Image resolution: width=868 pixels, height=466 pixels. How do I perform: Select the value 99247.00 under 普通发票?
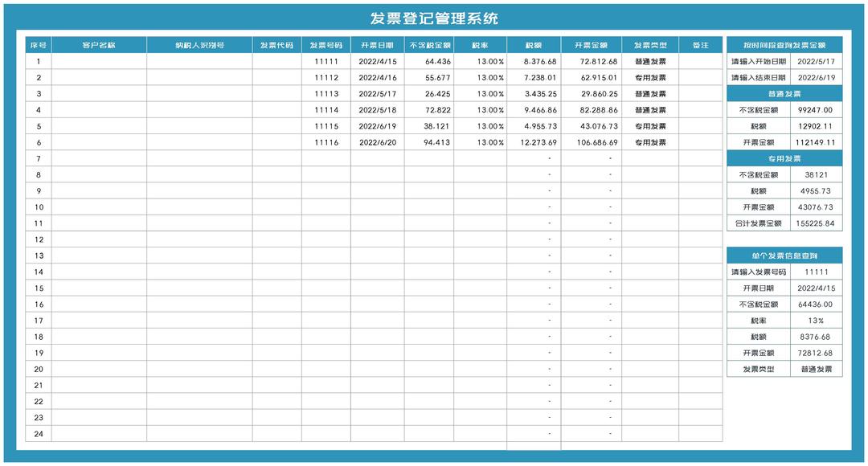(817, 109)
